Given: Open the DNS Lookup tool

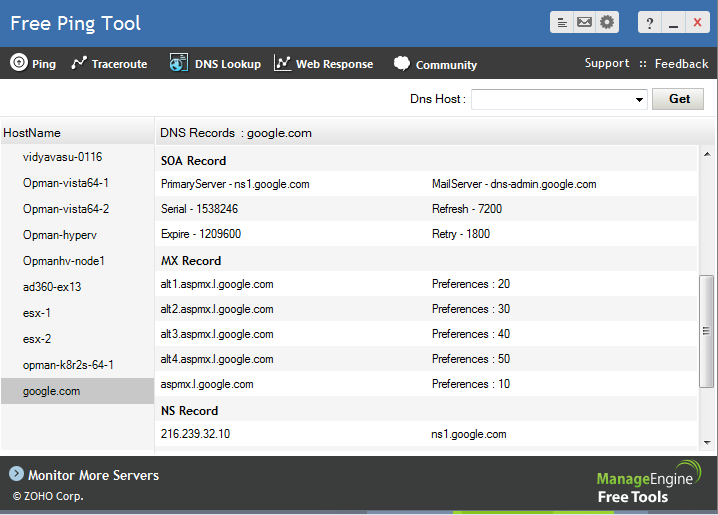Looking at the screenshot, I should [x=215, y=64].
